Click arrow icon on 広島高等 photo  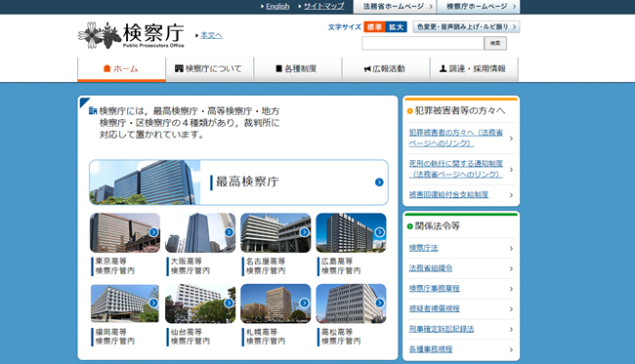(379, 232)
